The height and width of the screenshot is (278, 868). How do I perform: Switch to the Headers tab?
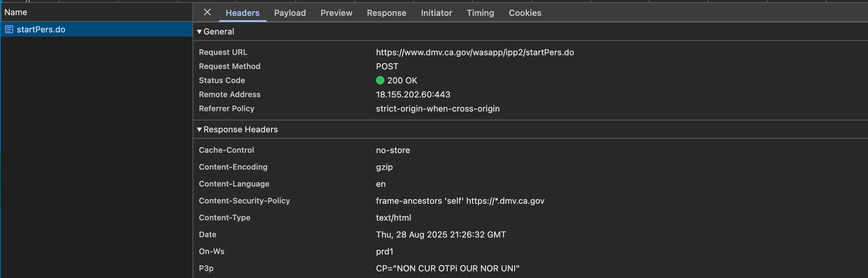[x=242, y=13]
